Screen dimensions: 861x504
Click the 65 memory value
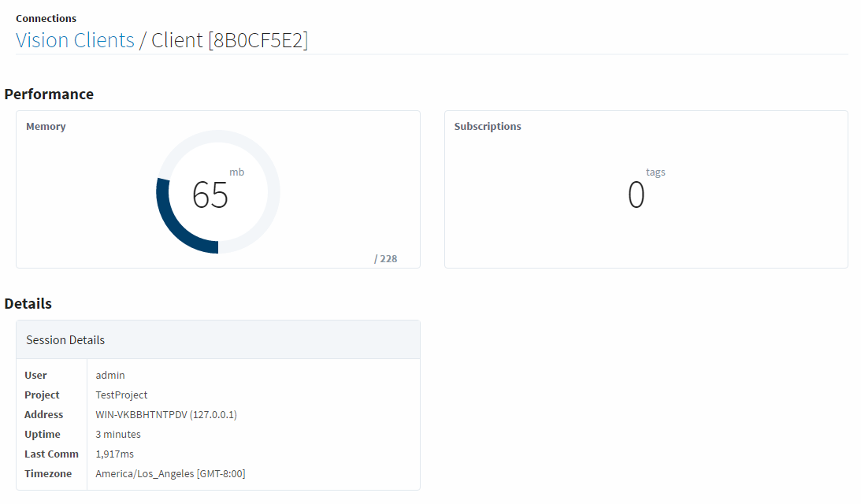210,195
